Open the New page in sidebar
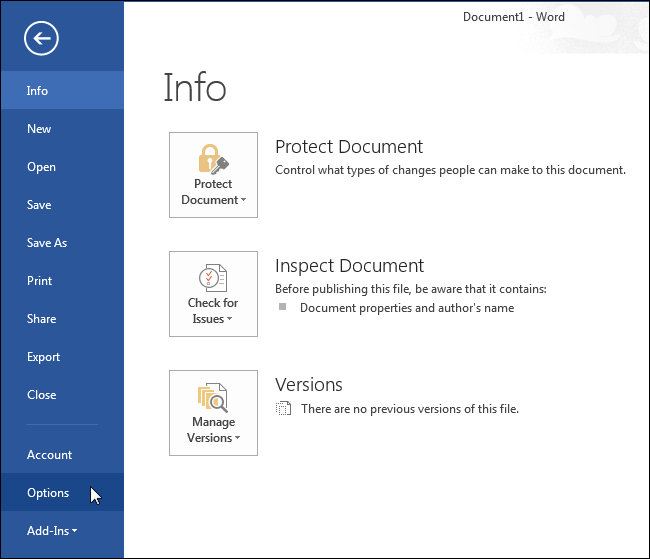Screen dimensions: 650x559 click(x=62, y=129)
